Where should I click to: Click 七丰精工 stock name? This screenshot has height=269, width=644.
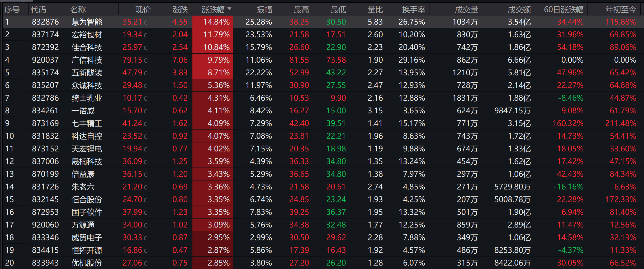(x=87, y=123)
